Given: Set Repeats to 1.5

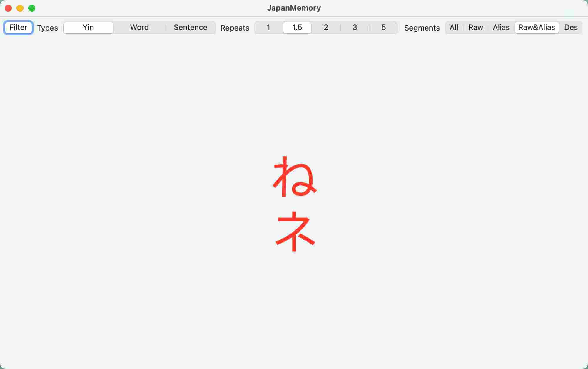Looking at the screenshot, I should click(297, 28).
